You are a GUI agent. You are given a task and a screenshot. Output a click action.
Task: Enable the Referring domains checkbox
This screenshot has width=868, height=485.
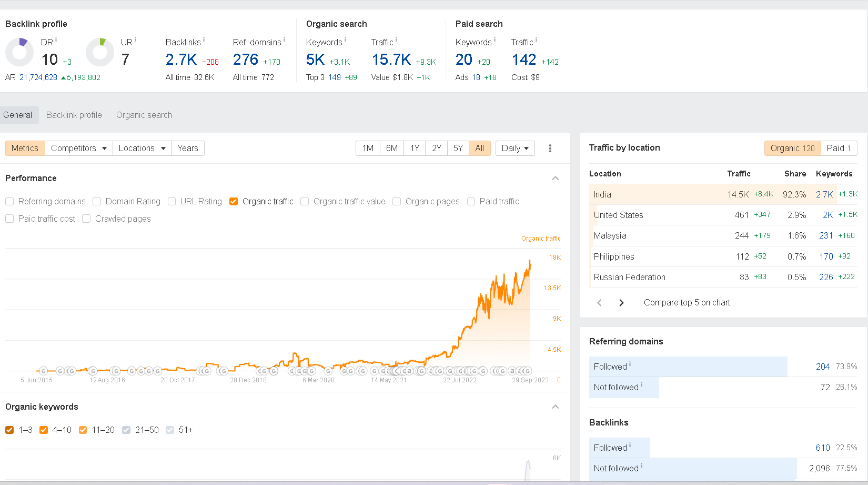click(x=9, y=202)
